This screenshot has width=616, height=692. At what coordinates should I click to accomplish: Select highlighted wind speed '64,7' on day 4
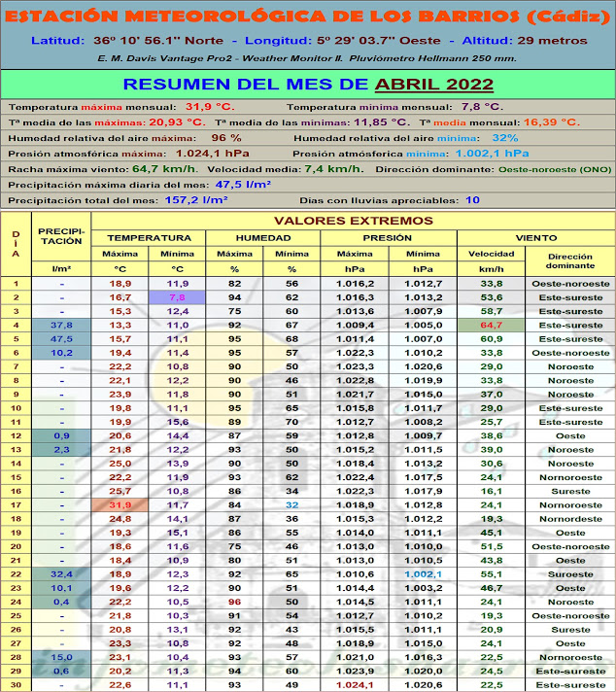click(491, 326)
